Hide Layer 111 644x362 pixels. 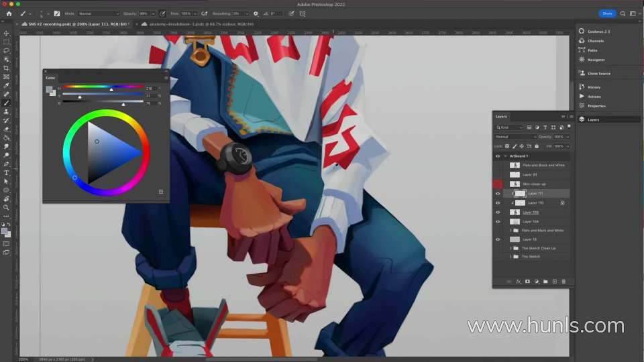498,193
